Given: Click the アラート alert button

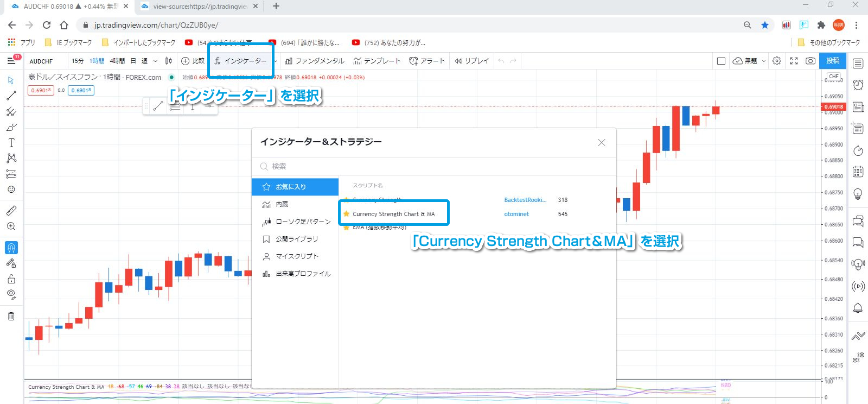Looking at the screenshot, I should click(x=427, y=61).
